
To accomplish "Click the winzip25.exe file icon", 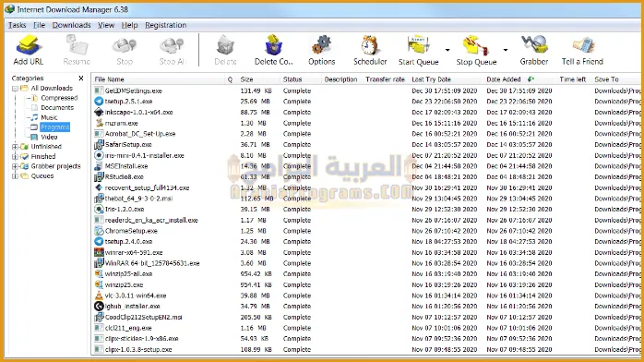I will click(99, 284).
